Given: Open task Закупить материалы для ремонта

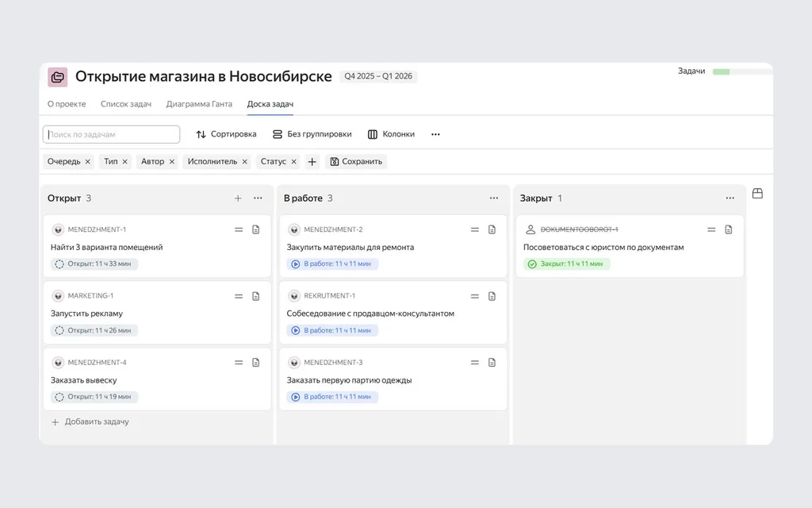Looking at the screenshot, I should point(350,248).
